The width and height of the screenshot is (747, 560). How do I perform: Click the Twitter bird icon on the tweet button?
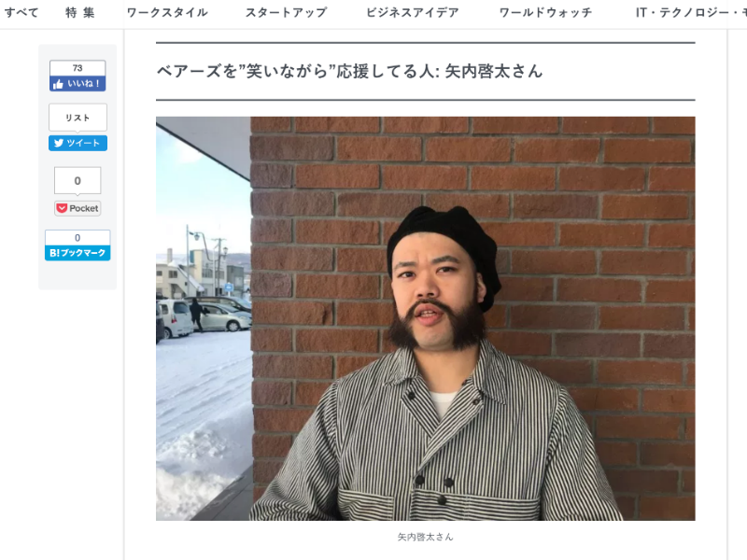(59, 143)
